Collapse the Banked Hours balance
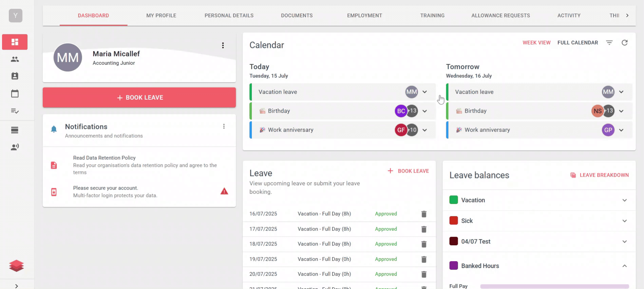 pos(625,266)
